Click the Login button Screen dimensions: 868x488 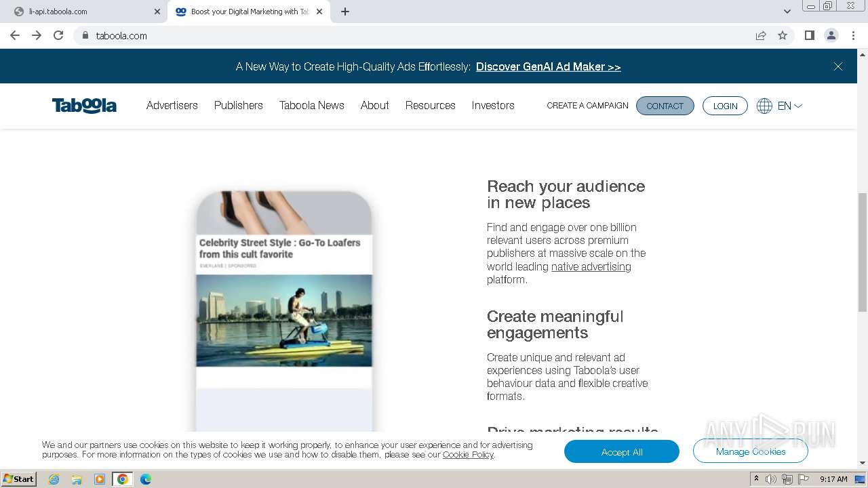pos(725,106)
